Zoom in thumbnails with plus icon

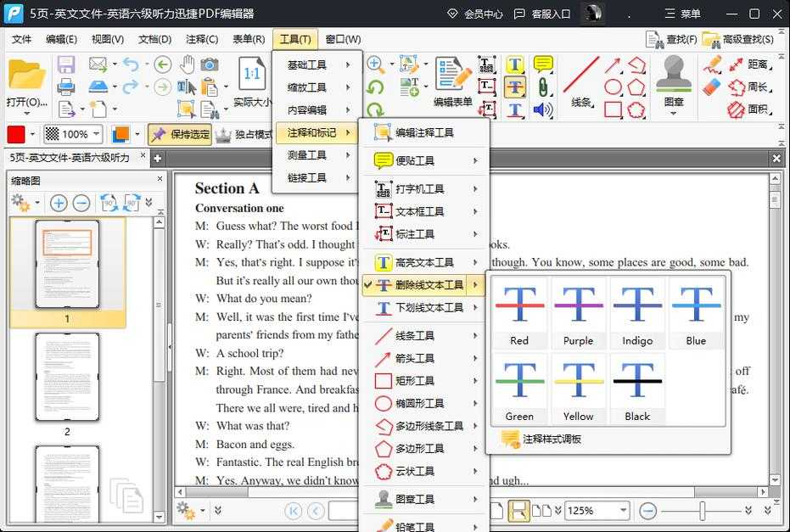[x=59, y=203]
